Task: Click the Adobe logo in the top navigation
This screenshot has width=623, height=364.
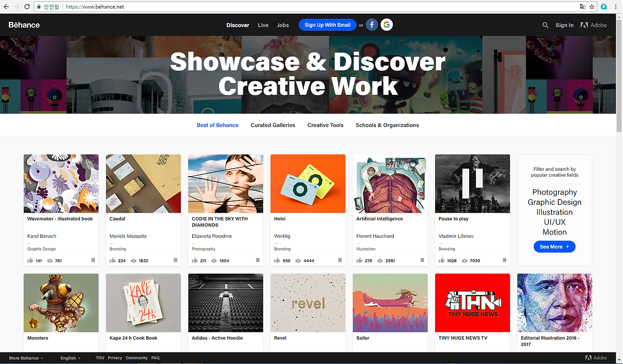Action: coord(594,25)
